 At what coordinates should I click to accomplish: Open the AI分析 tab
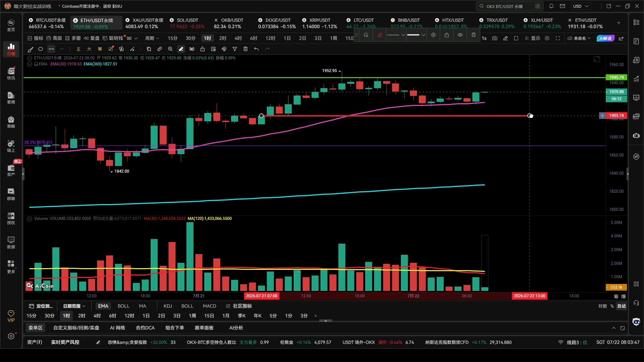[236, 328]
